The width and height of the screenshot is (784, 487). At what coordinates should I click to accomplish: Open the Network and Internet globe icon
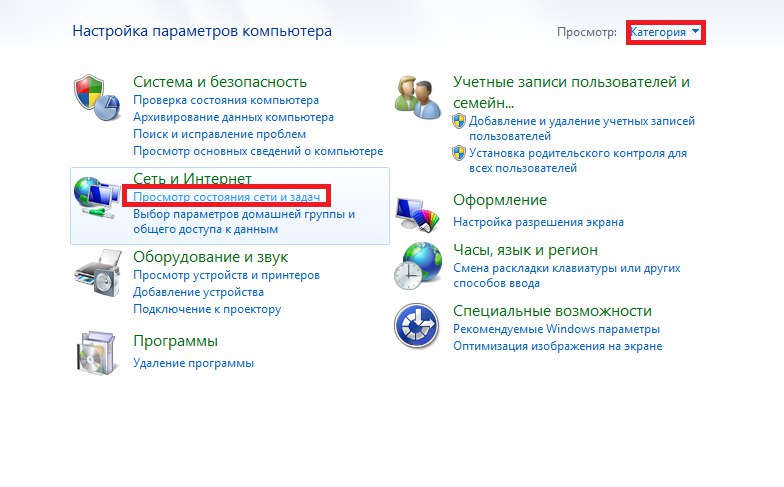(97, 198)
